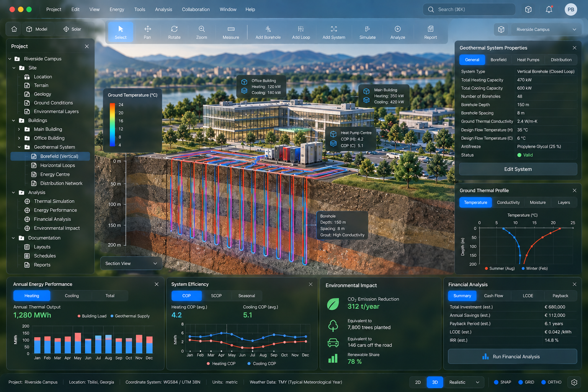Screen dimensions: 588x392
Task: Select Horizontal Loops tree item
Action: (57, 165)
